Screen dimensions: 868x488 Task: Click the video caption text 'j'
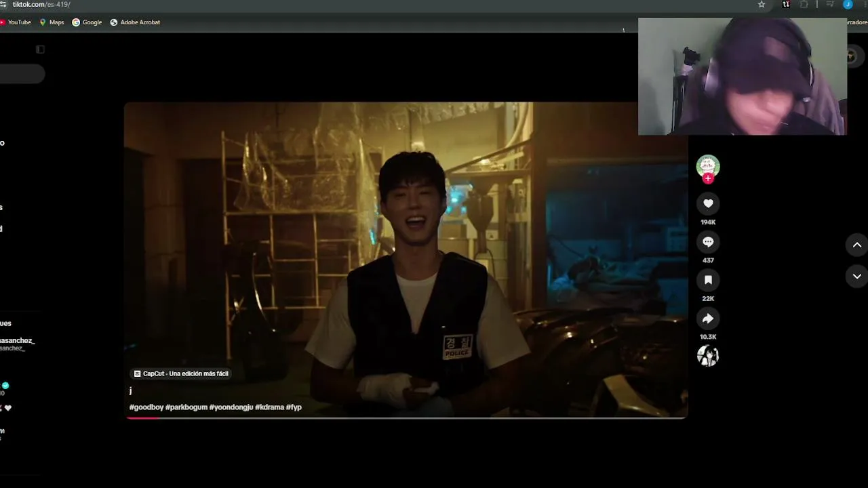(x=130, y=391)
